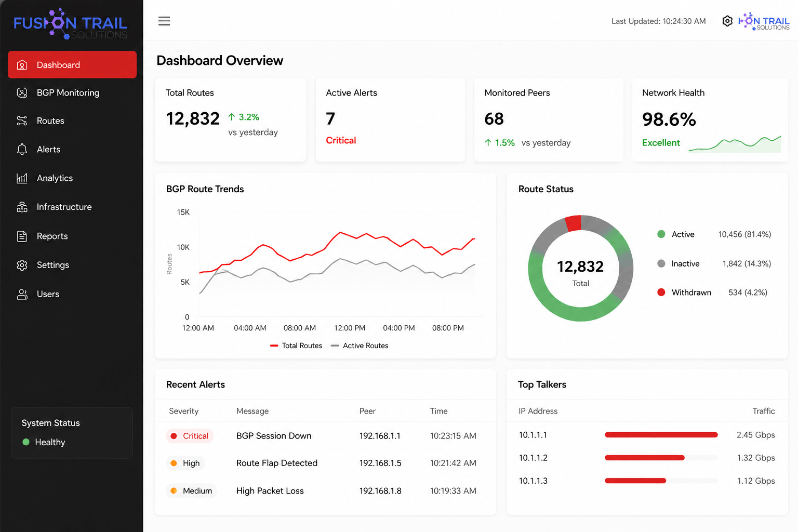Viewport: 798px width, 532px height.
Task: Click the Reports document icon
Action: (x=22, y=236)
